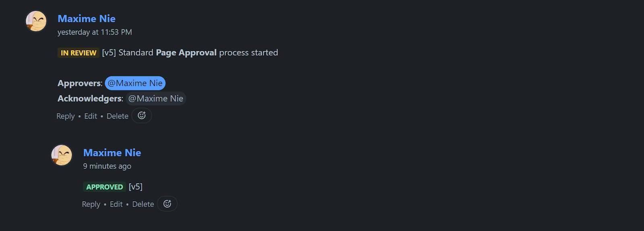Delete the Page Approval process comment

(118, 116)
